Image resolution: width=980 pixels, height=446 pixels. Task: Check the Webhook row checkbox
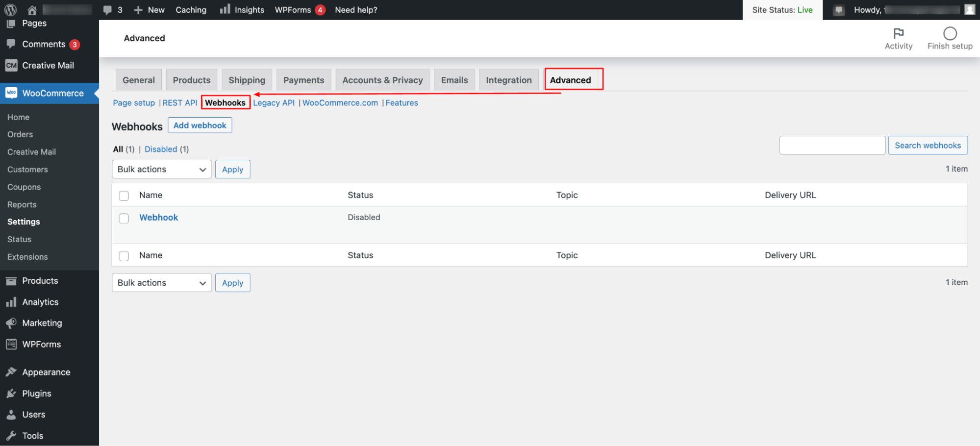124,218
